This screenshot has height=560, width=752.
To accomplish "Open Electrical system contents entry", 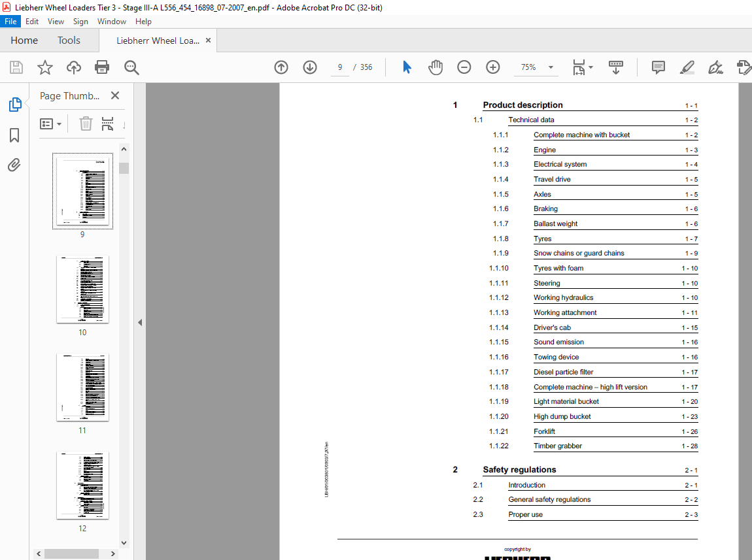I will [x=560, y=164].
